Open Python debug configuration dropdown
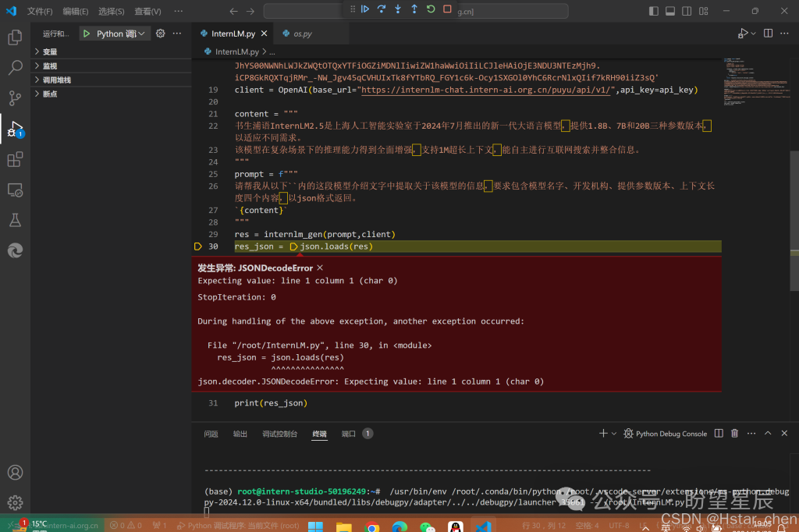 pyautogui.click(x=121, y=34)
